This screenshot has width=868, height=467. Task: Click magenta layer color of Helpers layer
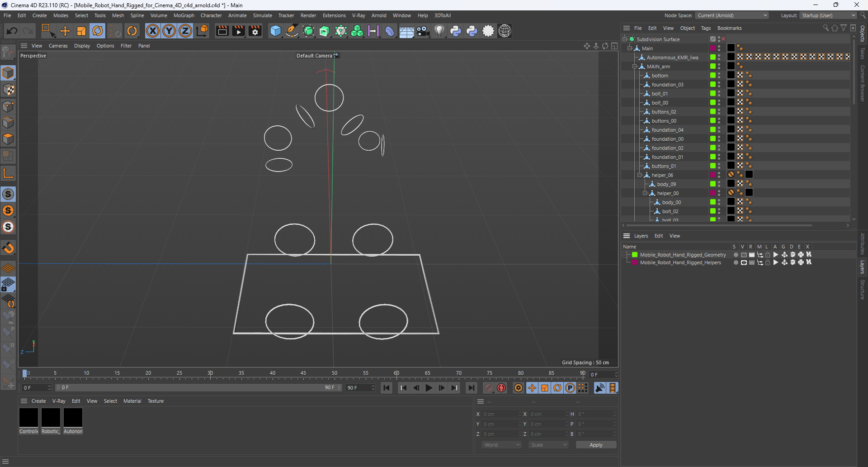click(634, 262)
